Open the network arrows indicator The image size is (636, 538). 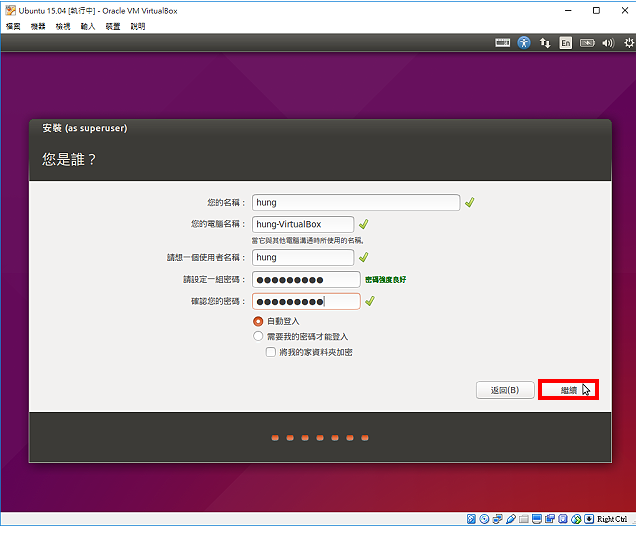(545, 43)
